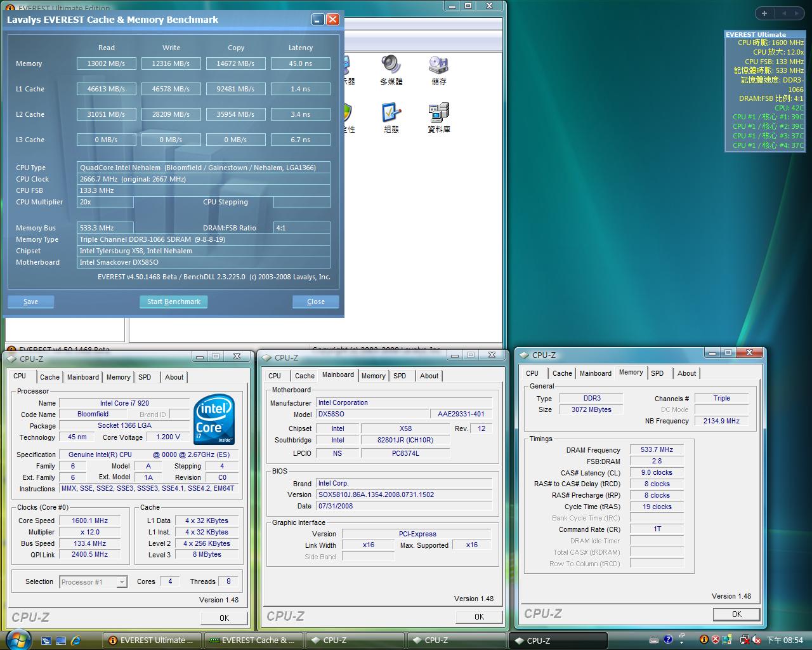Click Start Benchmark button
This screenshot has height=650, width=812.
tap(173, 302)
